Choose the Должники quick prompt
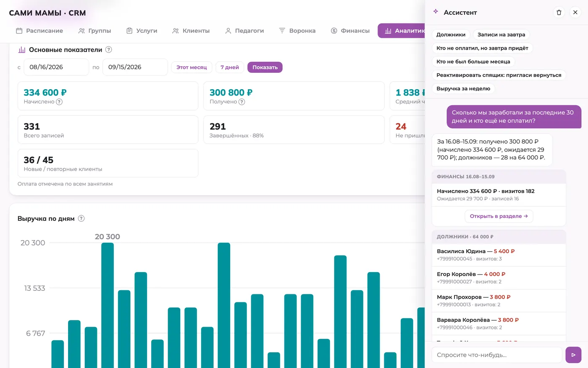 tap(451, 34)
